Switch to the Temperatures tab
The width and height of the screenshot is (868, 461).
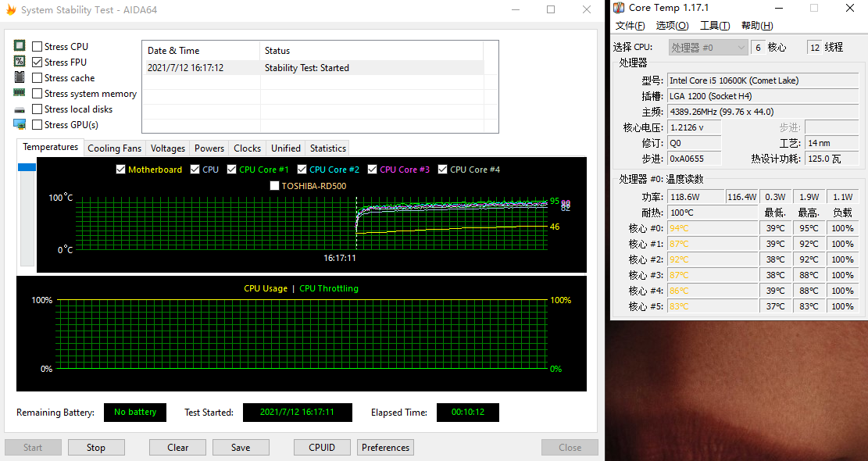point(50,147)
